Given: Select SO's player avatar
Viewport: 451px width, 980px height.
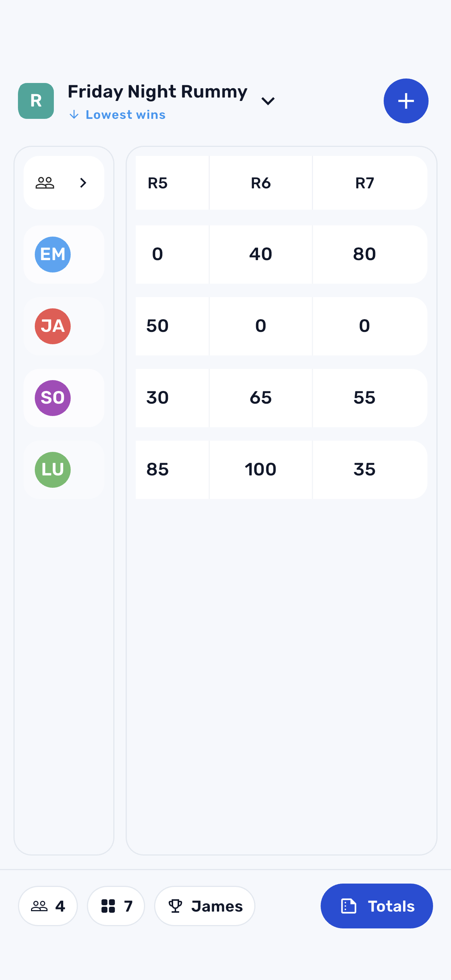Looking at the screenshot, I should (x=52, y=398).
